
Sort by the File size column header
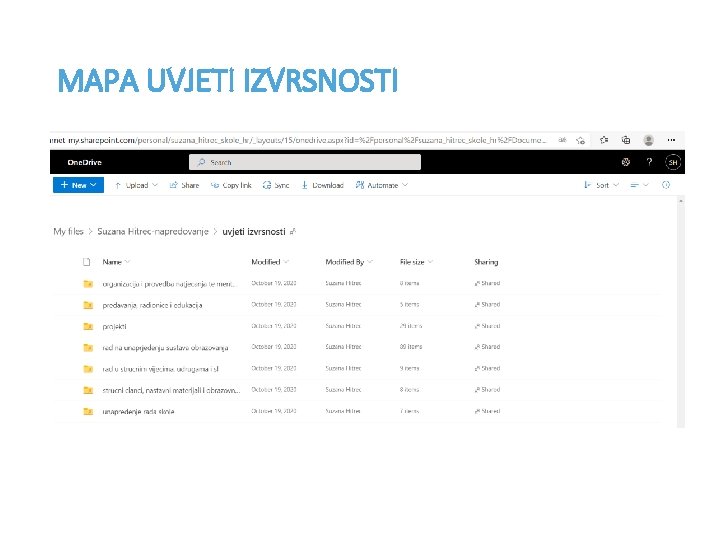point(416,262)
